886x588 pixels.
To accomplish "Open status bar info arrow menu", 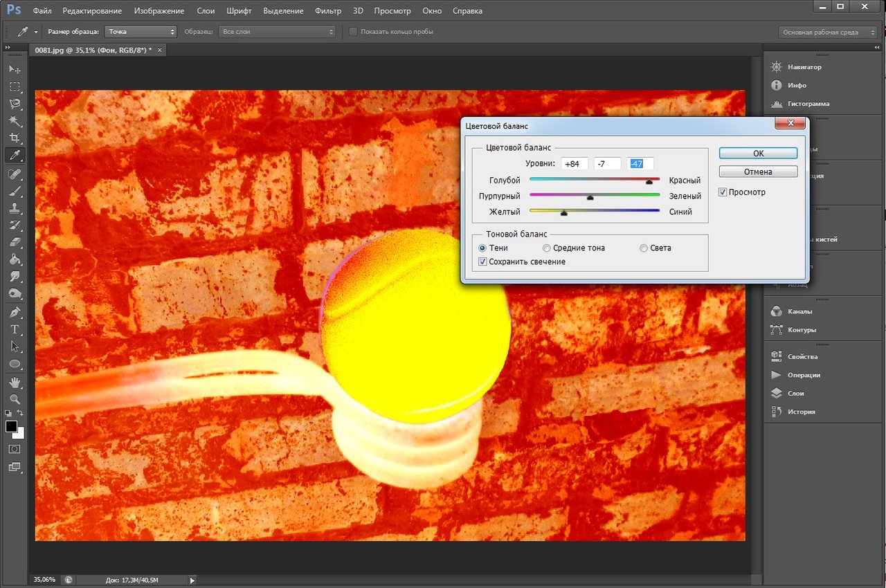I will click(192, 580).
